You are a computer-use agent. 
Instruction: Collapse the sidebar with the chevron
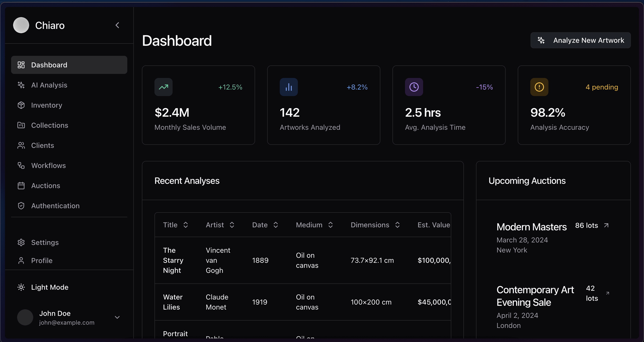[x=117, y=25]
